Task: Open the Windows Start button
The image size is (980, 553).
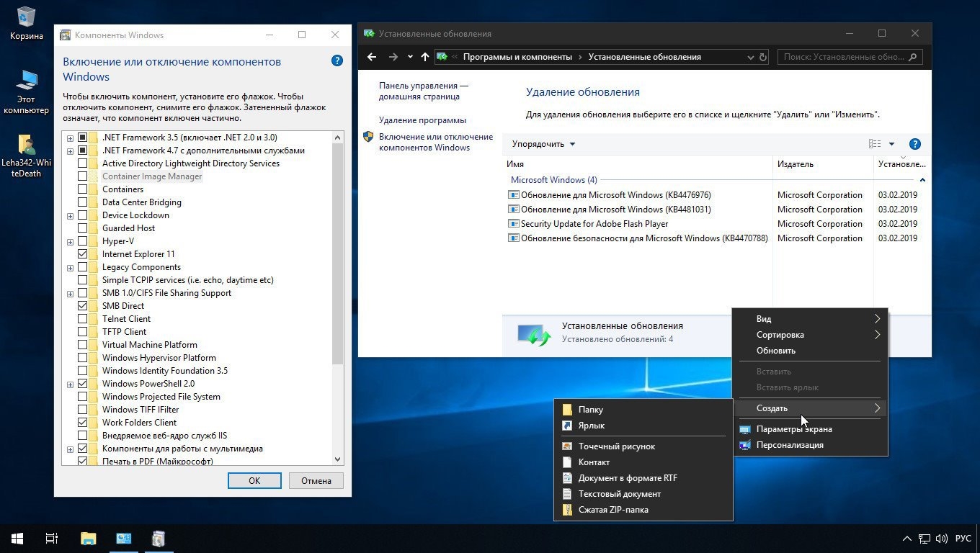Action: pos(17,539)
